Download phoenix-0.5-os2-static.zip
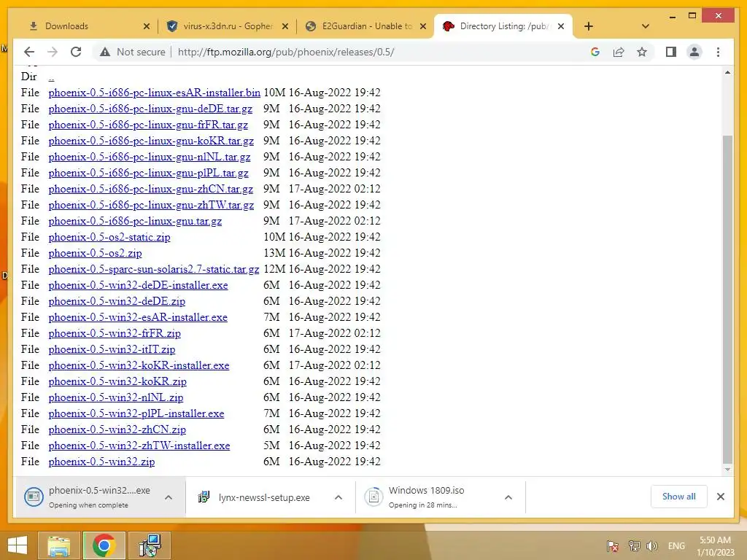747x560 pixels. click(109, 237)
